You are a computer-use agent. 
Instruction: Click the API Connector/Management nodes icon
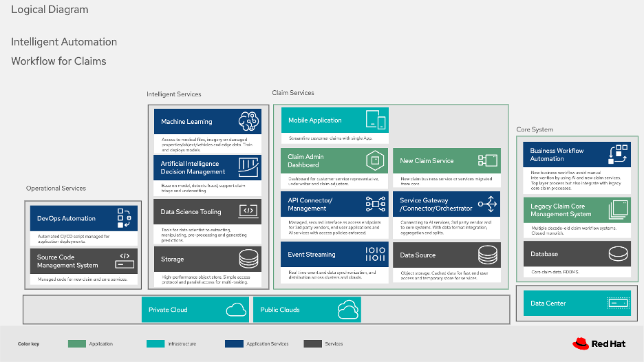tap(376, 204)
